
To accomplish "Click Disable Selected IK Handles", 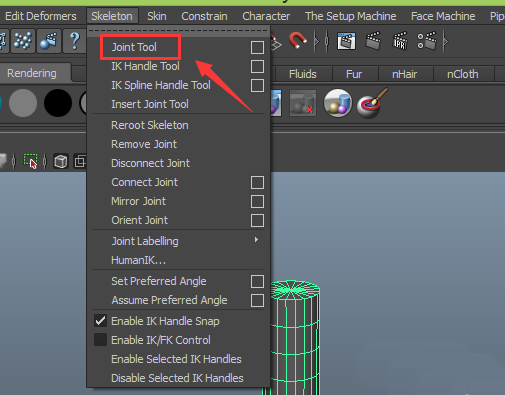I will click(x=177, y=378).
